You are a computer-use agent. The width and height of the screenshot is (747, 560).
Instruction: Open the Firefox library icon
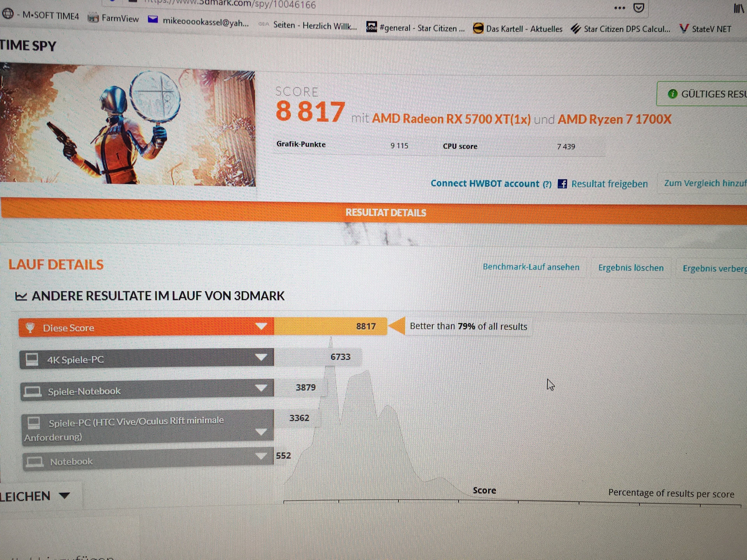739,8
